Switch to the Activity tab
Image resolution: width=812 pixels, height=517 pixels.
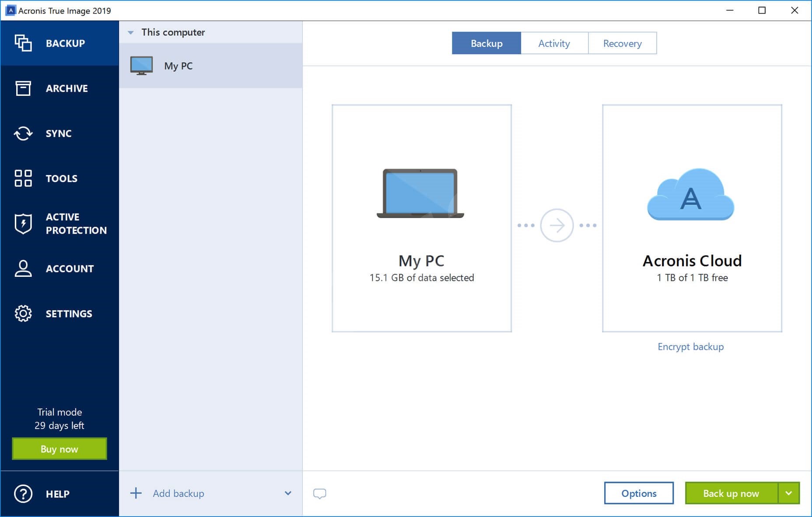coord(554,43)
